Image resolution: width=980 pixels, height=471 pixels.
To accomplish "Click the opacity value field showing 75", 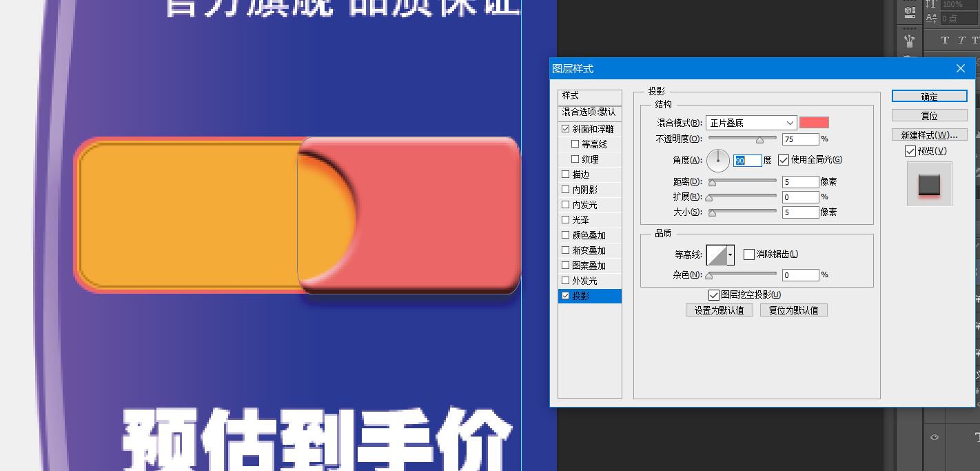I will coord(801,139).
